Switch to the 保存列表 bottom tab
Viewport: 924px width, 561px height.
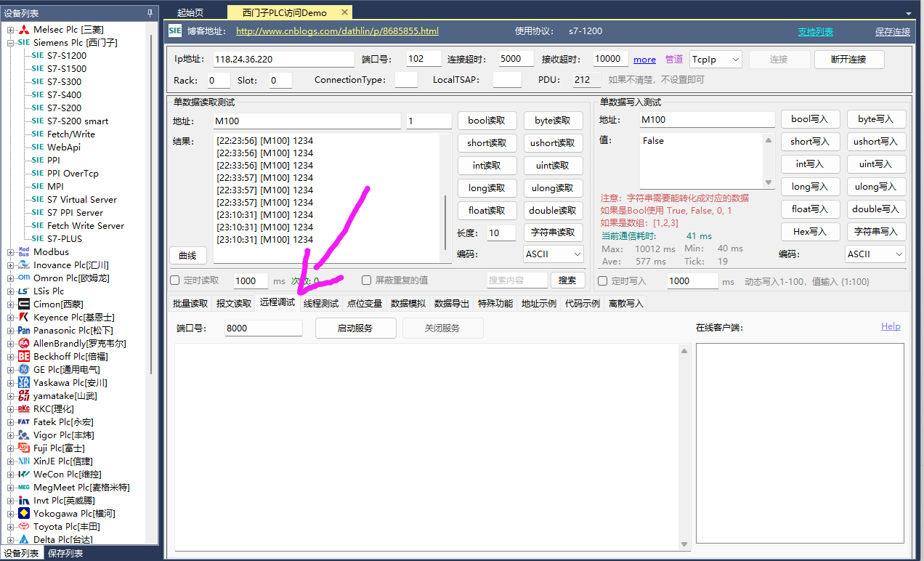(65, 554)
